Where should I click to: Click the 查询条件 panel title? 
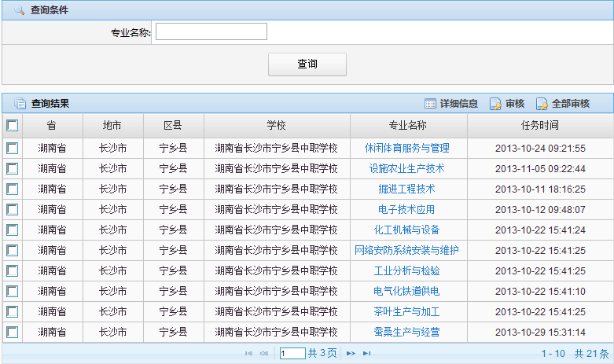tap(50, 9)
